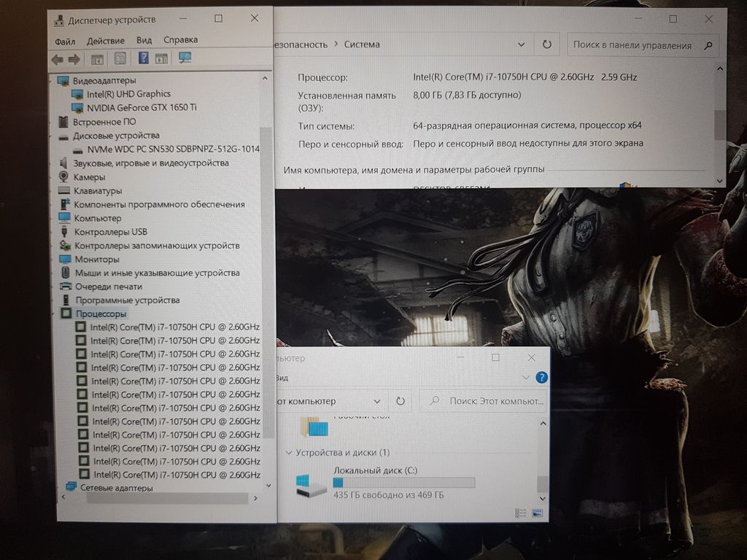The width and height of the screenshot is (747, 560).
Task: Click the '435 ГБ свободно из 469 ГБ' text
Action: (388, 495)
